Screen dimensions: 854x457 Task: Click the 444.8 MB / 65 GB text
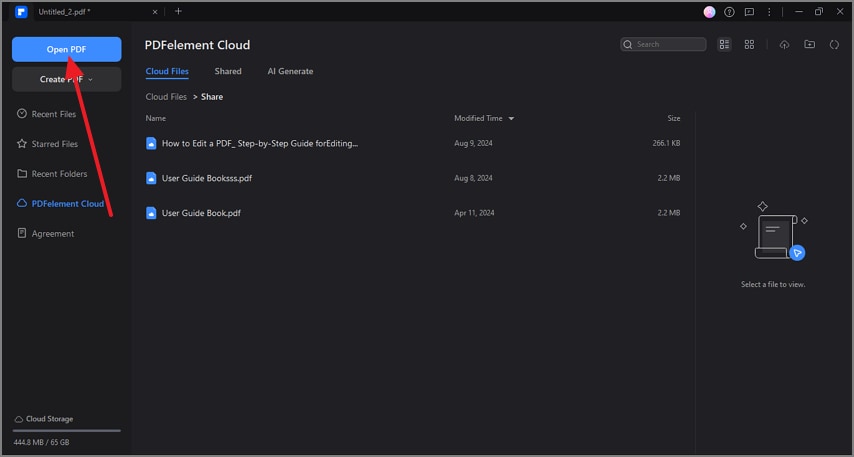[41, 442]
